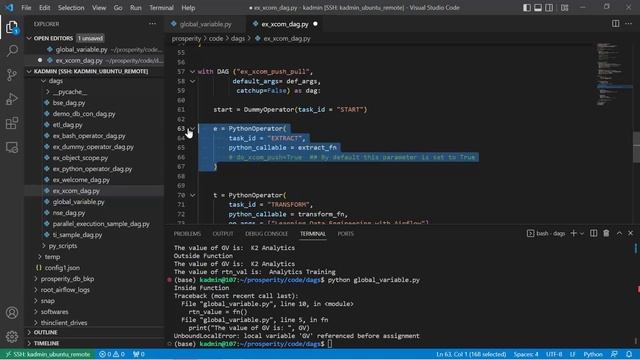Screen dimensions: 640x360
Task: Click the notifications bell in status bar
Action: click(629, 354)
